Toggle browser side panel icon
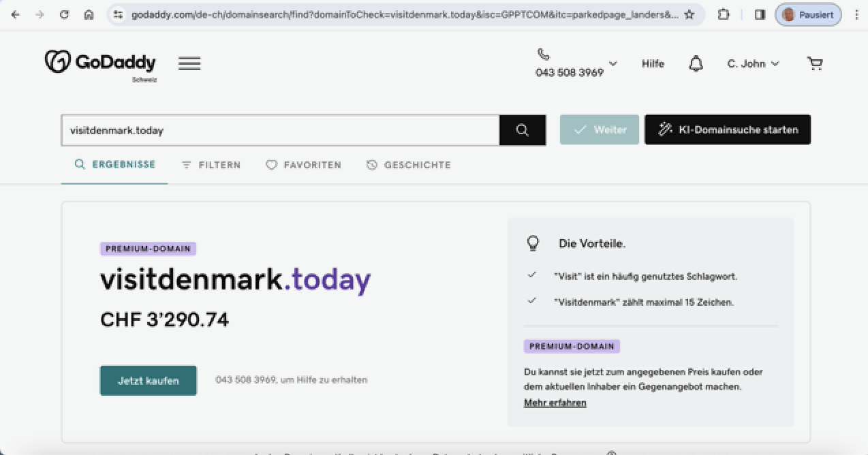Screen dimensions: 868x455 (760, 14)
